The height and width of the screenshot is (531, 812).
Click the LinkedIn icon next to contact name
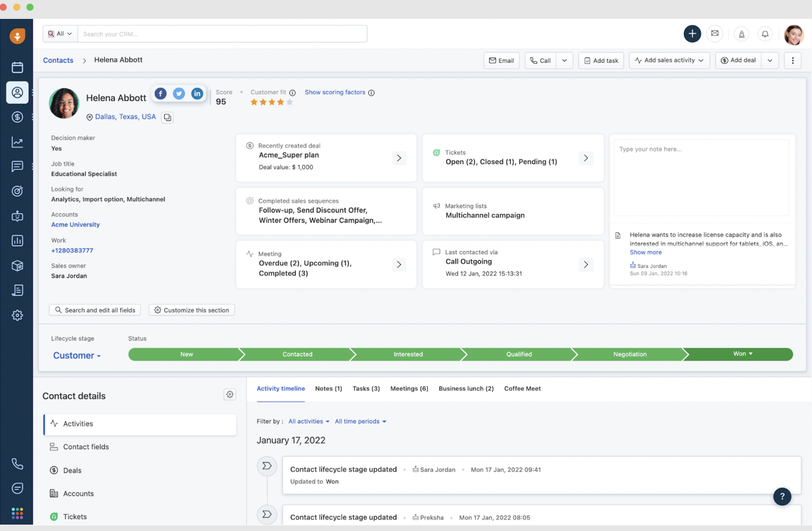point(197,94)
